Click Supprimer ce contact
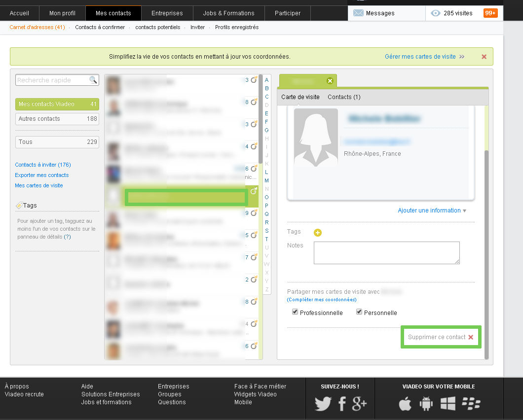This screenshot has height=420, width=523. 440,337
